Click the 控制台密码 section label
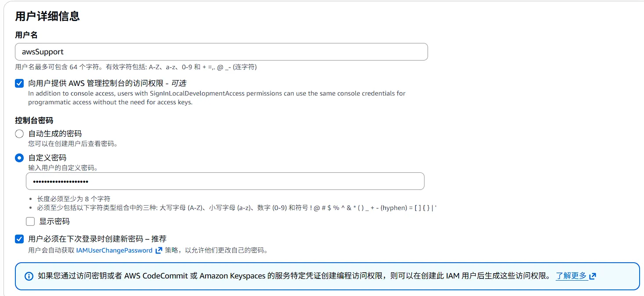The height and width of the screenshot is (296, 644). 34,120
